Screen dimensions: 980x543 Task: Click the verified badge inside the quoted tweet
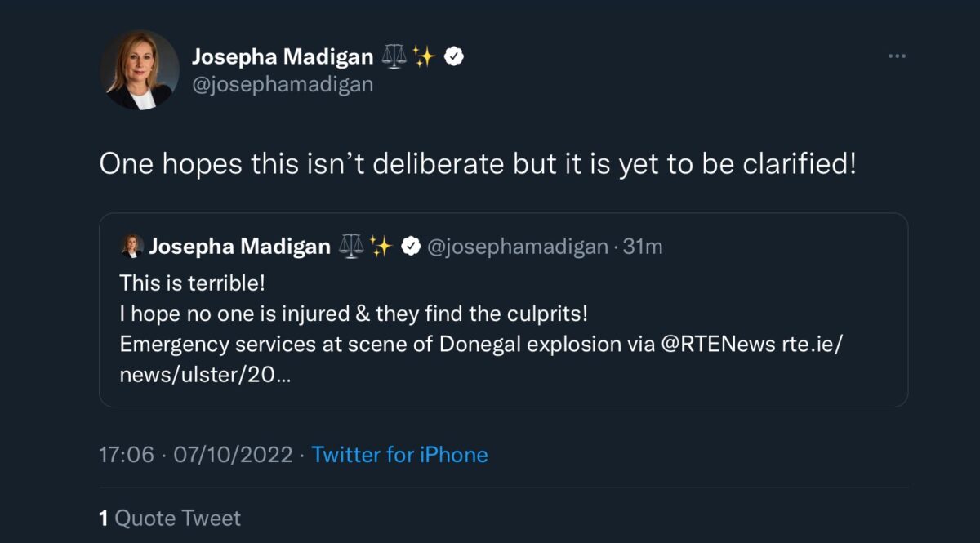click(x=411, y=246)
